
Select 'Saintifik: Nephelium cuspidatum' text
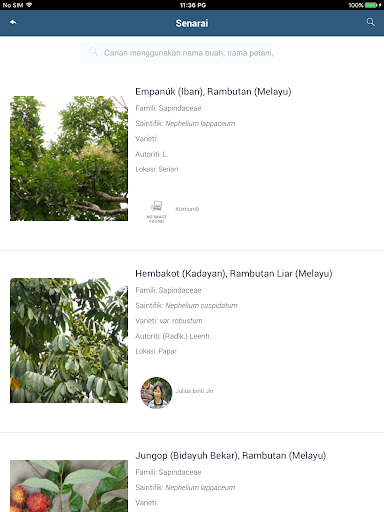[186, 305]
